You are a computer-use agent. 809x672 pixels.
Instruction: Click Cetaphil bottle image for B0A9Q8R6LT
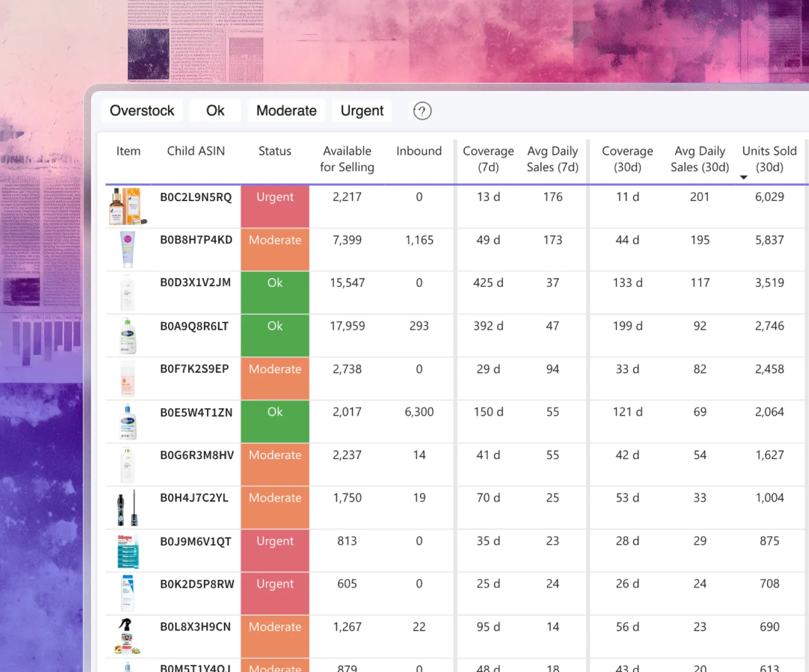point(128,336)
